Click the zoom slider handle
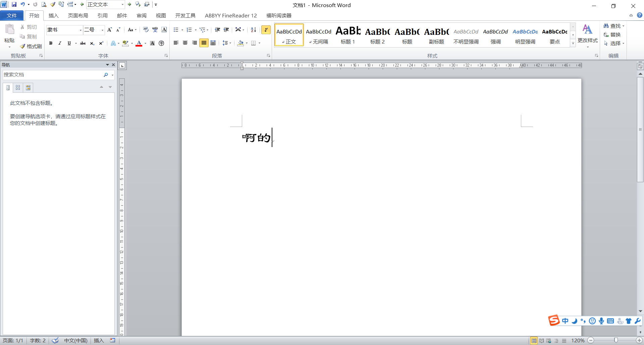644x345 pixels. (x=616, y=340)
